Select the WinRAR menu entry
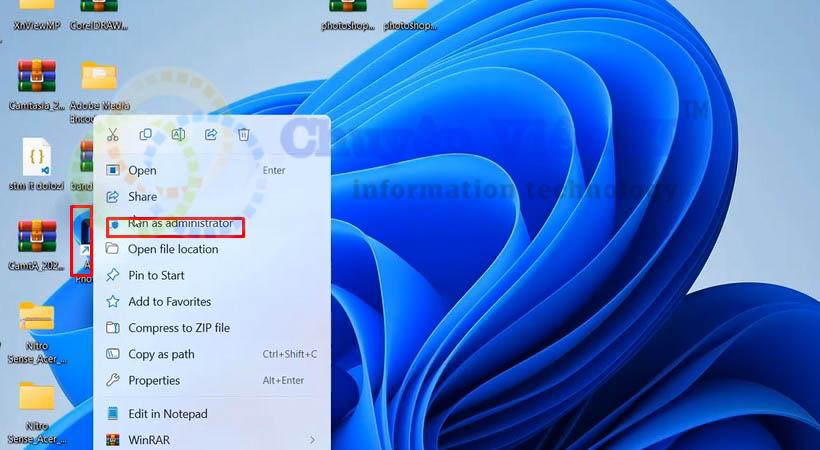This screenshot has height=450, width=820. tap(212, 440)
